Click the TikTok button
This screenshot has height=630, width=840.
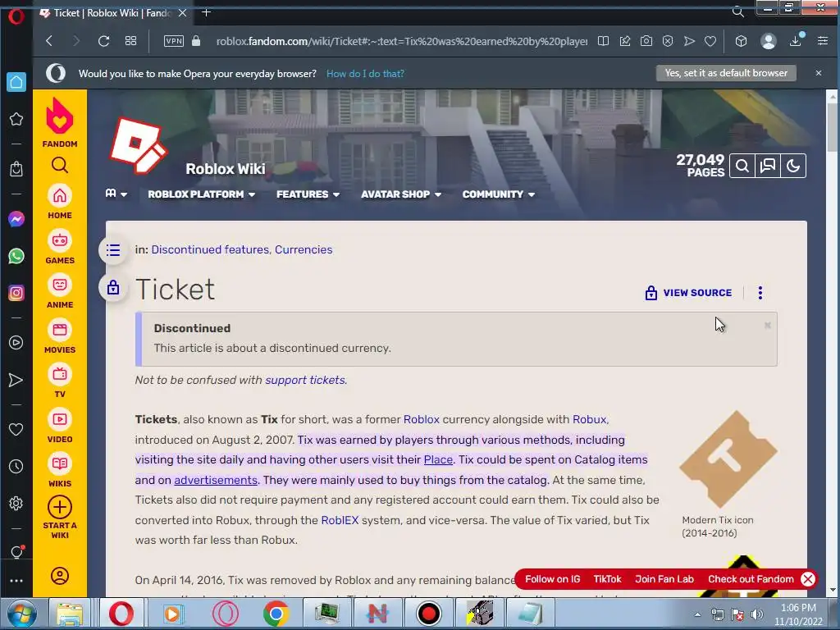click(x=607, y=579)
